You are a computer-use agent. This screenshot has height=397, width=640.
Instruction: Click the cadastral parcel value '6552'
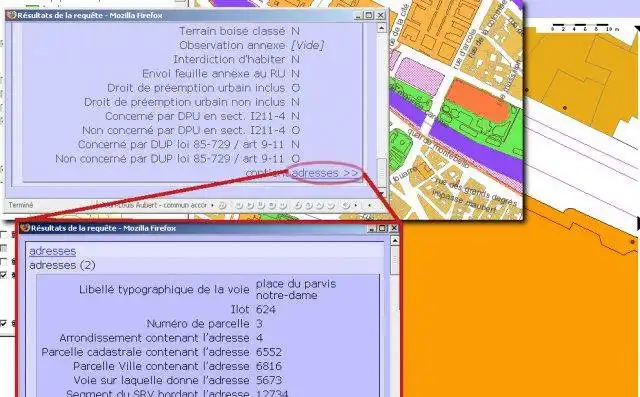(x=269, y=352)
